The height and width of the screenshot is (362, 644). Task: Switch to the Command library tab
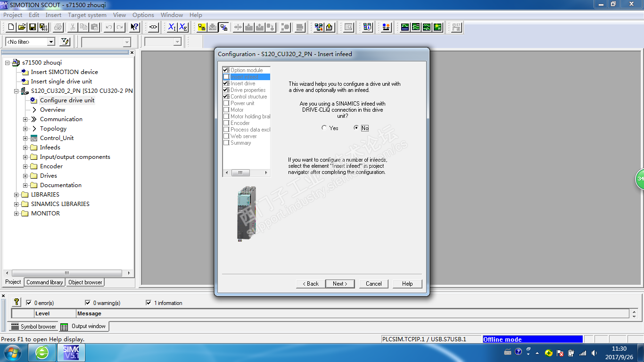point(44,282)
